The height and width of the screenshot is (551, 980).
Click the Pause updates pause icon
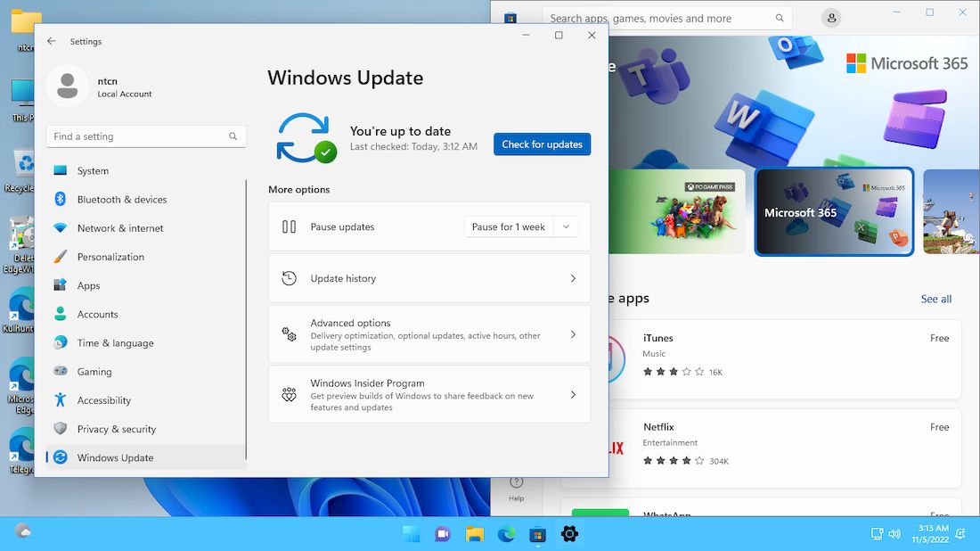289,227
